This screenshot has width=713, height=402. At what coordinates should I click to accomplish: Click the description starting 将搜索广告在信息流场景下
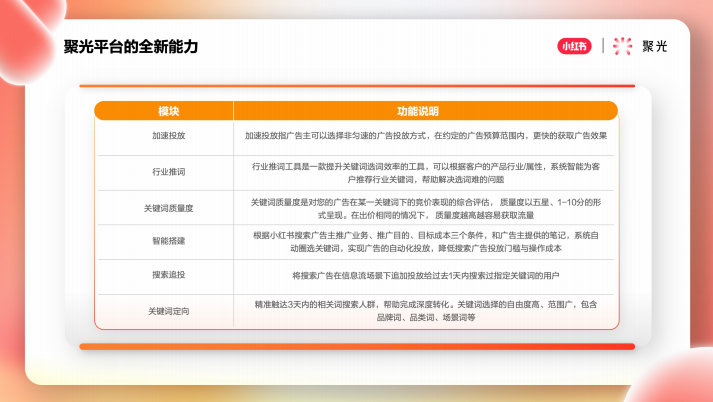pos(426,276)
